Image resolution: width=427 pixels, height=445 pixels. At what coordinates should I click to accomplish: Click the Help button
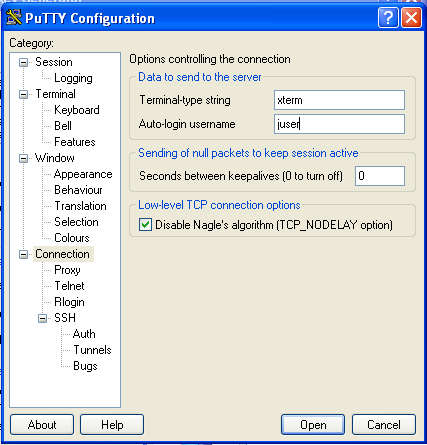(112, 425)
